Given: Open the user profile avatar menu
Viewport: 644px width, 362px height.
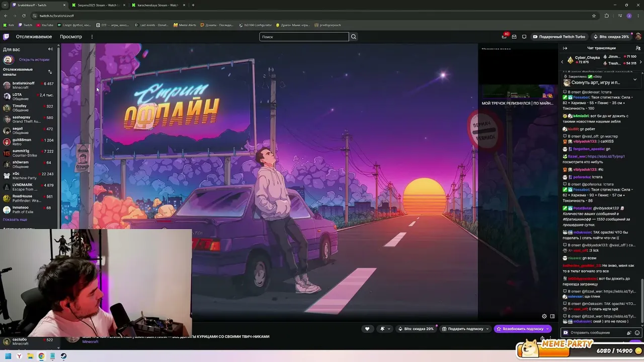Looking at the screenshot, I should click(x=638, y=37).
